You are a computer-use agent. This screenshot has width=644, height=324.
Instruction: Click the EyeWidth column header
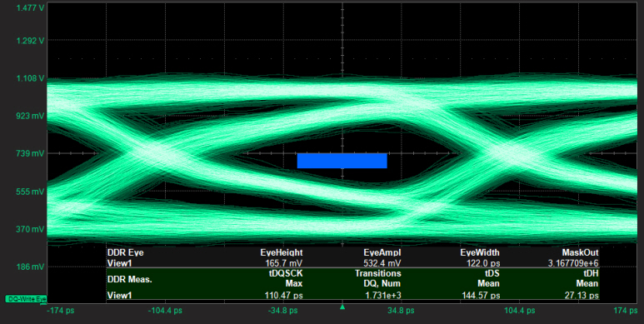[480, 252]
